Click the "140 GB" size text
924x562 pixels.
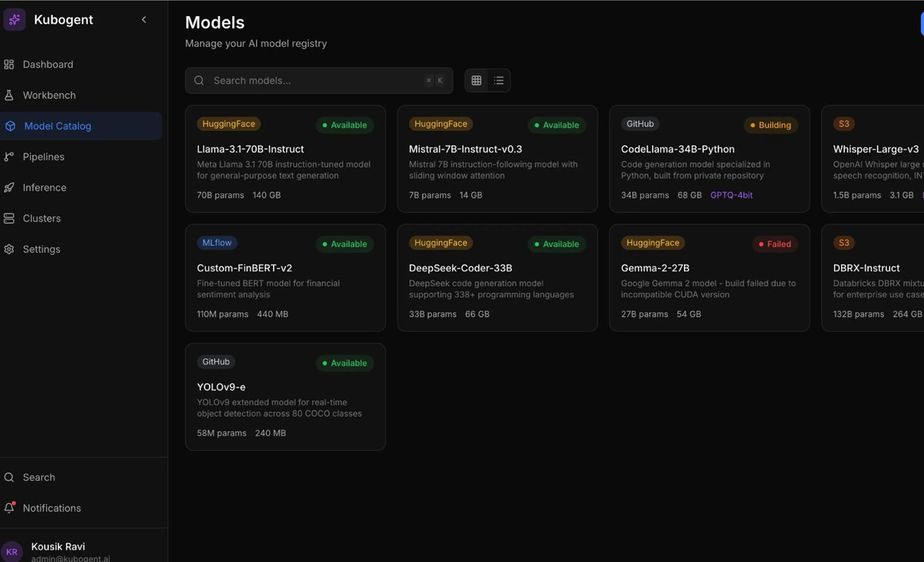pos(267,195)
